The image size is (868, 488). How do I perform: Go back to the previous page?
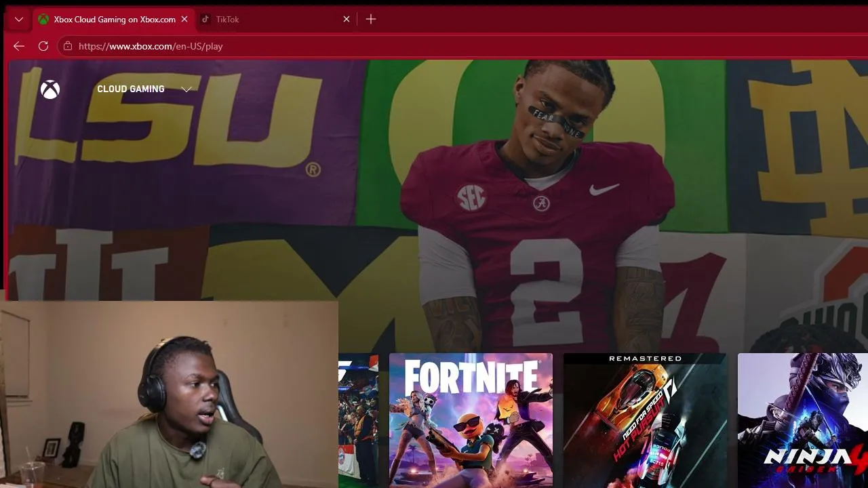19,46
